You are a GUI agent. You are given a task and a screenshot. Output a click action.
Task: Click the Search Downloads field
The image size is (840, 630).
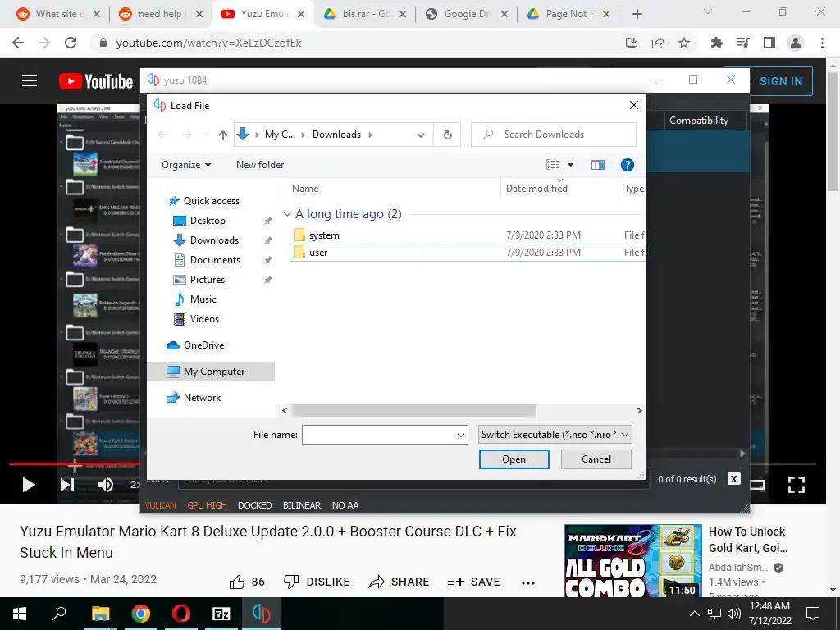coord(554,135)
